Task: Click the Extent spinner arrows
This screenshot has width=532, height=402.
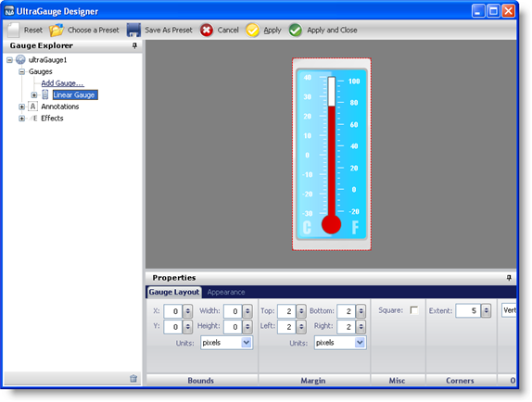Action: point(487,310)
